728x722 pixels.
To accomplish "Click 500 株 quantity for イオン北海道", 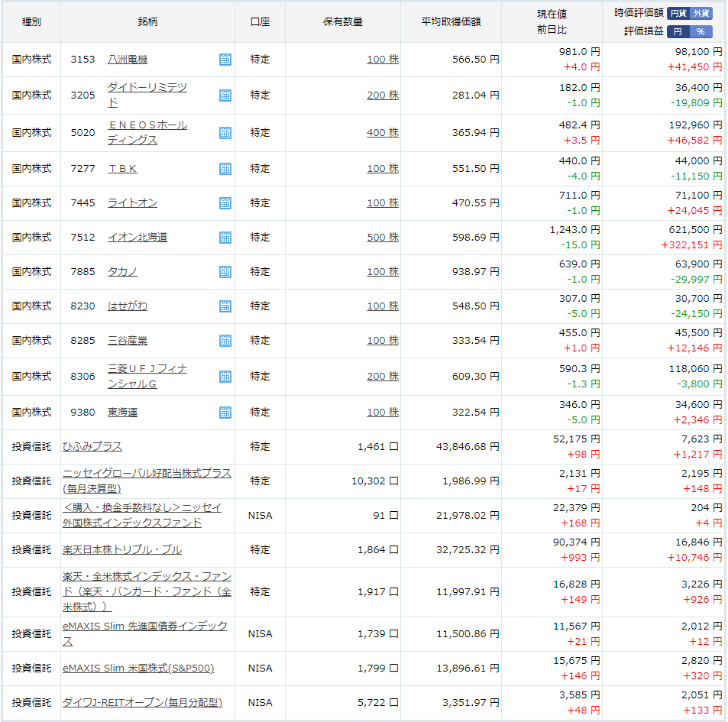I will click(x=383, y=238).
